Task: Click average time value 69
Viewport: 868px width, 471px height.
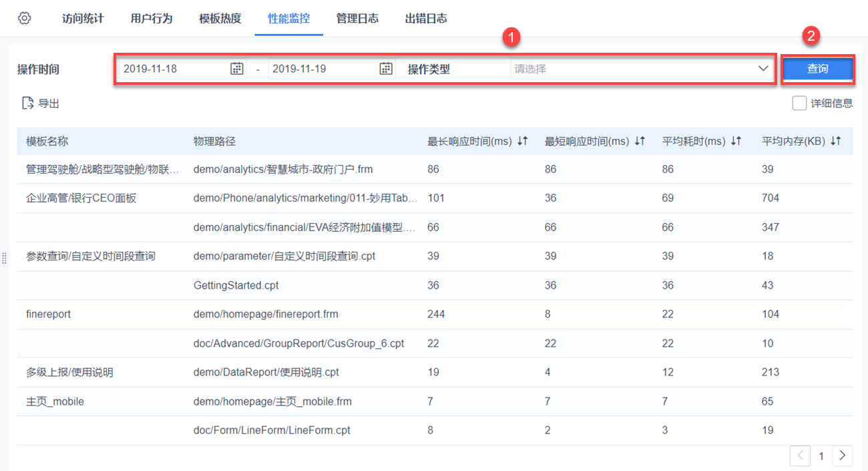Action: click(x=668, y=198)
